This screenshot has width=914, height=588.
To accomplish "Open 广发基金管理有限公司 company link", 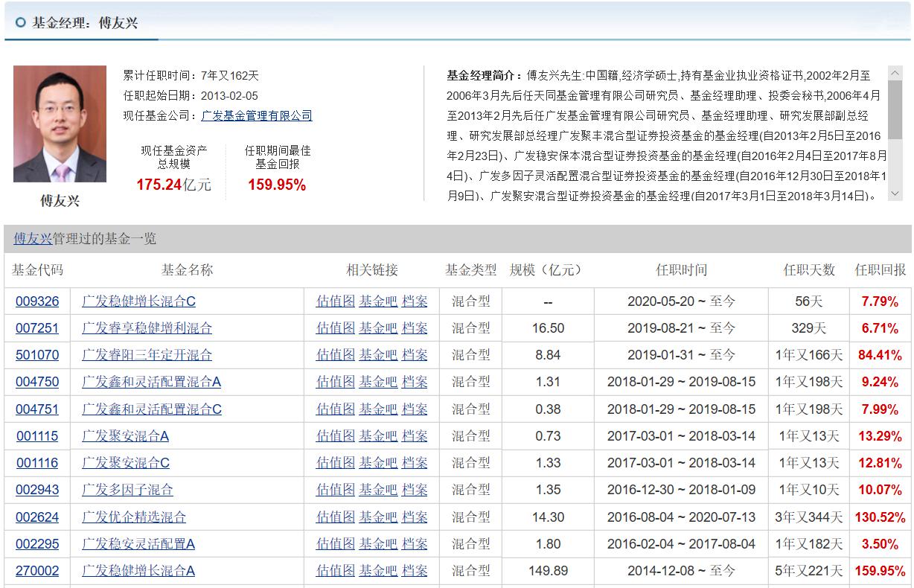I will [257, 116].
